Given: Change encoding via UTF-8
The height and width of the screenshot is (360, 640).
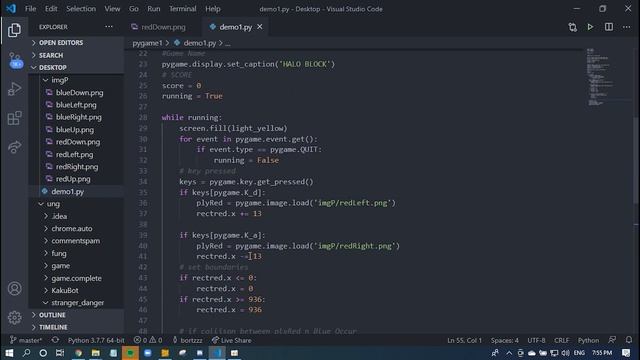Looking at the screenshot, I should pyautogui.click(x=536, y=340).
